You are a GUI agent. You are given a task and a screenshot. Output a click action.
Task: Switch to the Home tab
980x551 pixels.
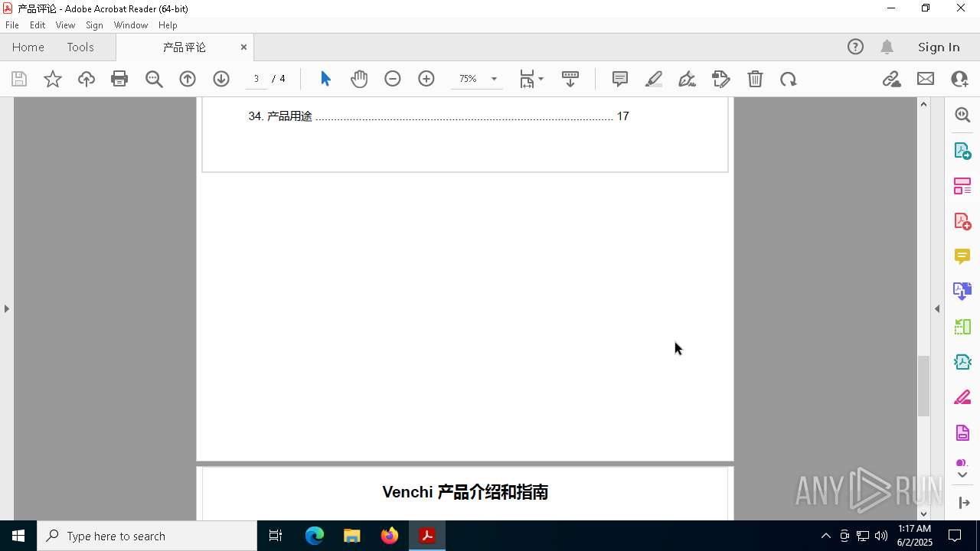tap(28, 47)
